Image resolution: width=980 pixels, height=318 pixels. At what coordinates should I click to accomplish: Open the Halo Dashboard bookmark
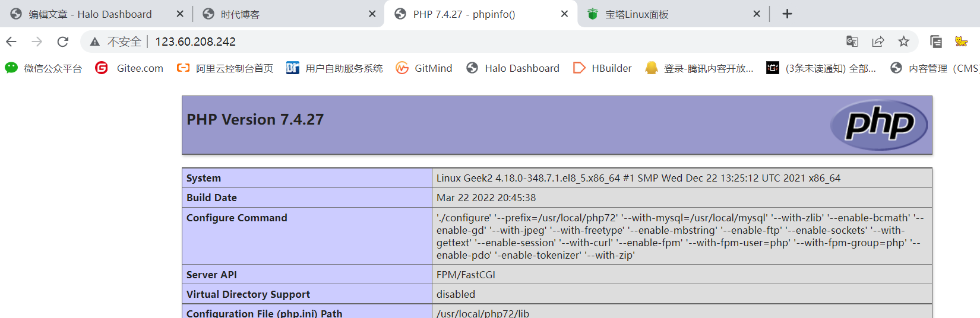tap(513, 68)
